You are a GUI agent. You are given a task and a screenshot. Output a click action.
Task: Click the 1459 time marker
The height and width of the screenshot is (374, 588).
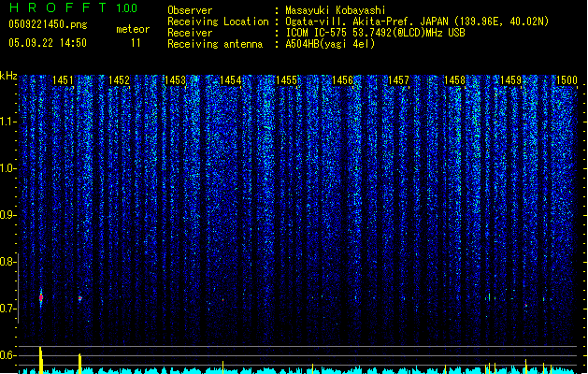tap(510, 80)
